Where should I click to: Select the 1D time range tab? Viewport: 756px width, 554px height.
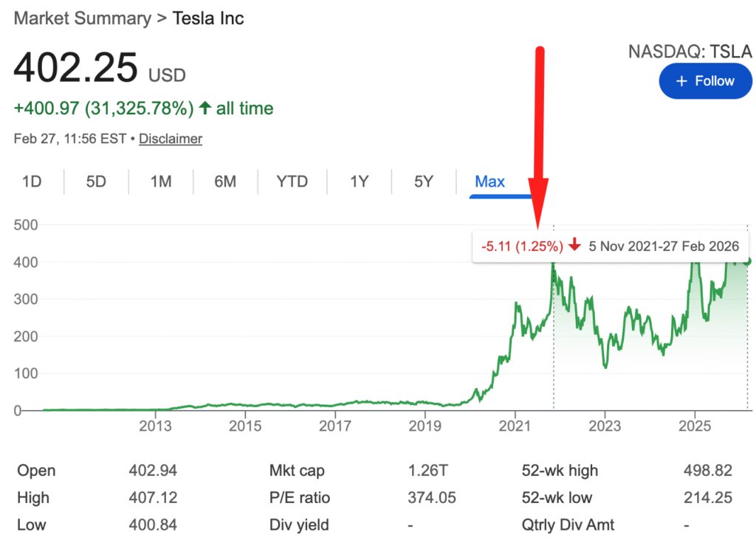[x=32, y=181]
